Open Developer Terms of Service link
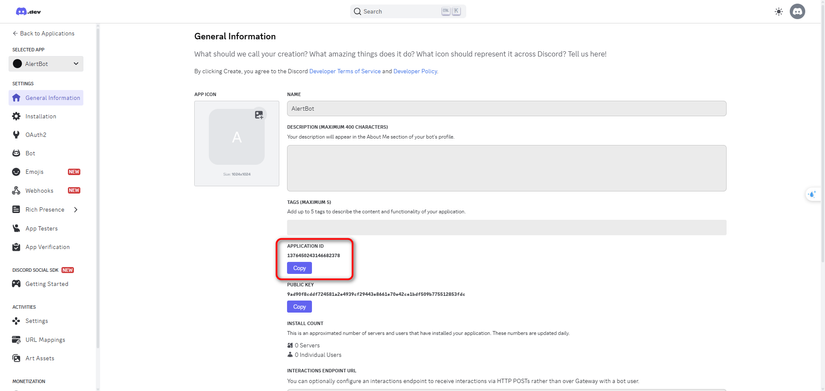This screenshot has height=391, width=825. (345, 71)
